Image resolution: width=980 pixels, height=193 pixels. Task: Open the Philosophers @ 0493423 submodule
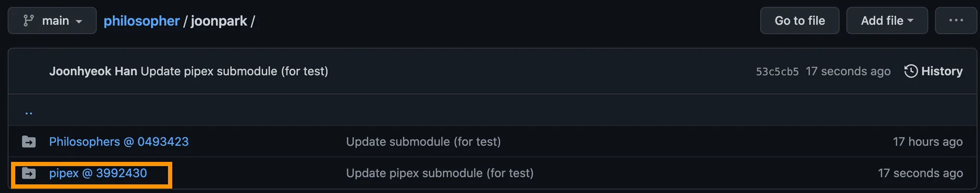tap(119, 142)
